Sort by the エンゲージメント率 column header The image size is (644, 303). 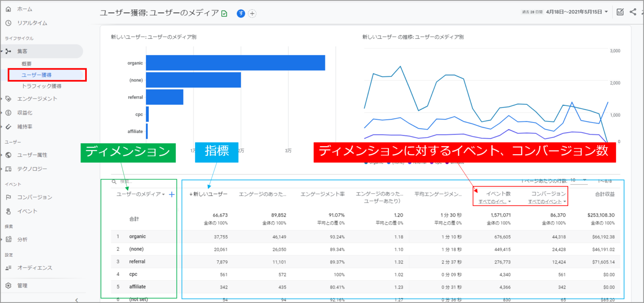[x=322, y=194]
